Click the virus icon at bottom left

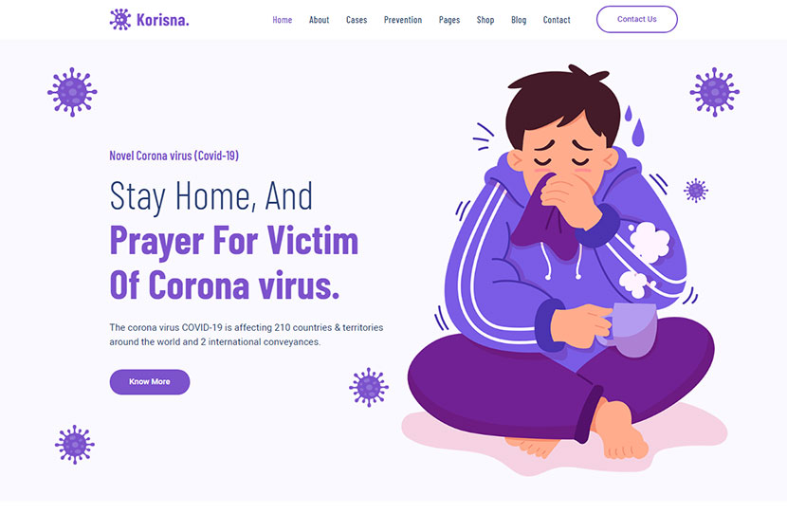click(75, 445)
